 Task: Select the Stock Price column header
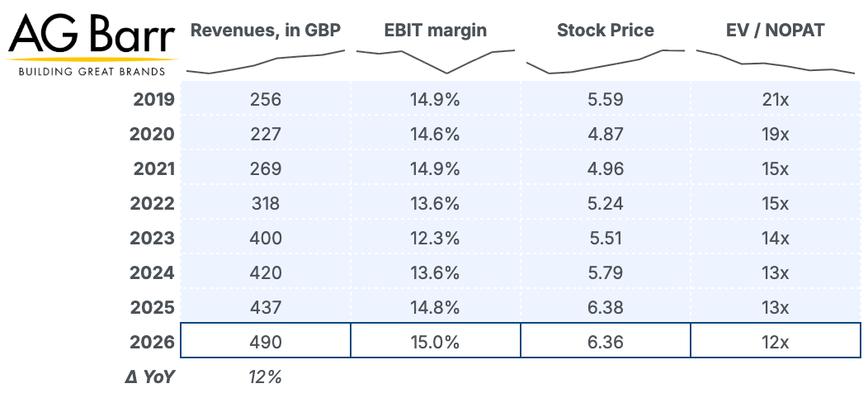coord(606,30)
